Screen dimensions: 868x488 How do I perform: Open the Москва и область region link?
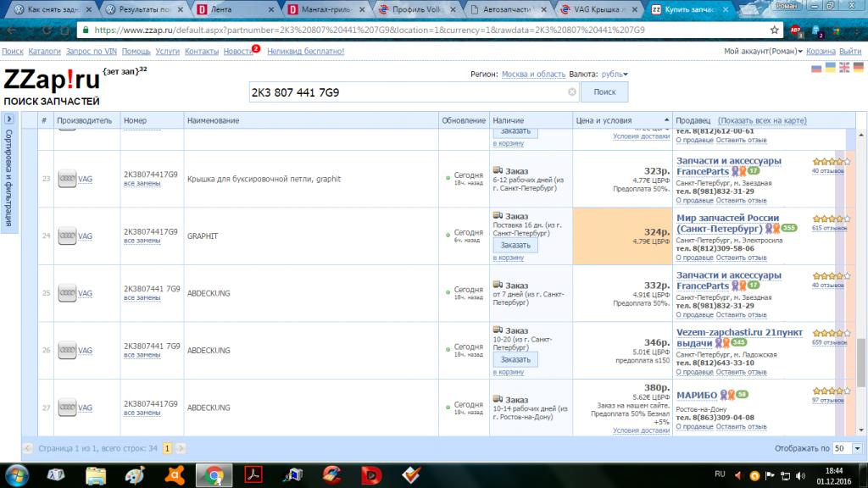tap(533, 75)
